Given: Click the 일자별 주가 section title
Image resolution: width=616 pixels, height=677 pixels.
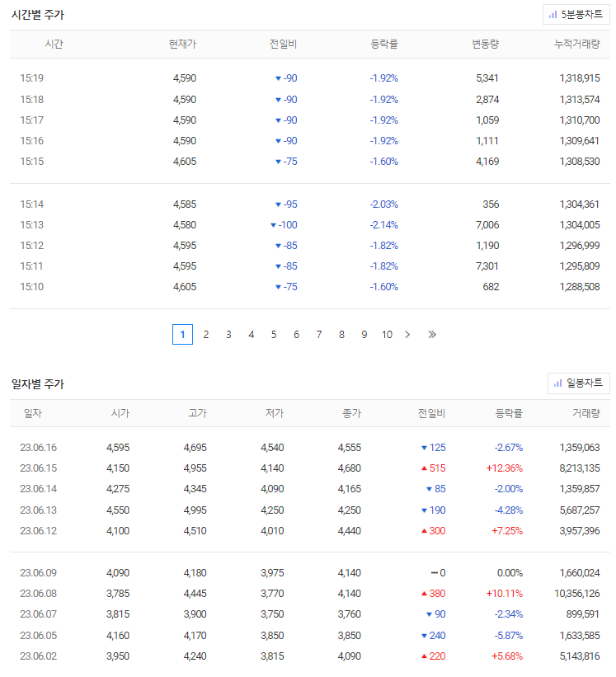Looking at the screenshot, I should [x=38, y=384].
